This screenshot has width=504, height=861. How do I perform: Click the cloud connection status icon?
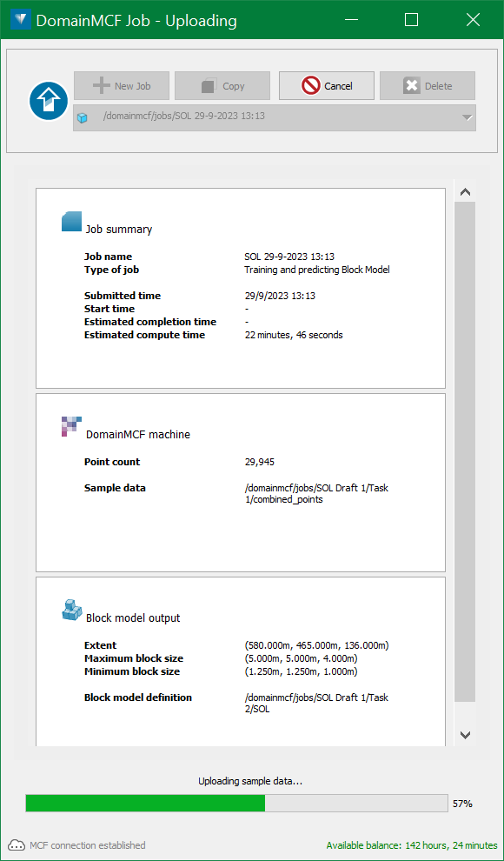17,845
